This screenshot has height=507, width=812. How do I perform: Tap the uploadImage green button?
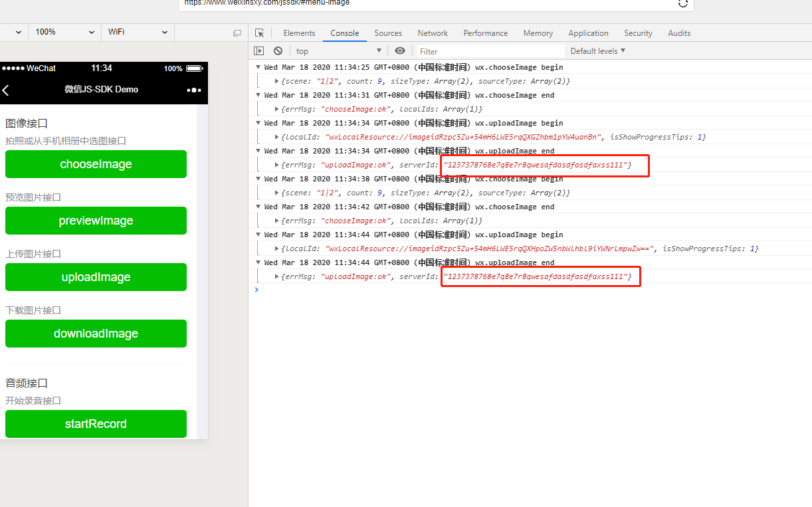pyautogui.click(x=96, y=277)
